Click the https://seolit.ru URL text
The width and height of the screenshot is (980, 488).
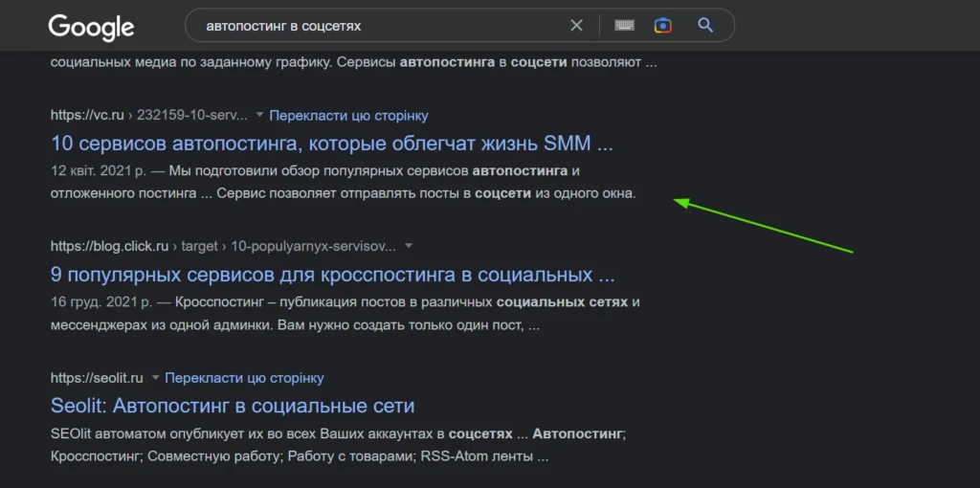pyautogui.click(x=97, y=378)
